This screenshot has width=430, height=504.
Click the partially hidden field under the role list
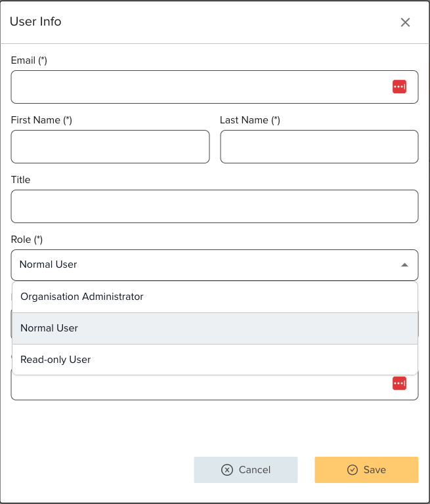tap(197, 388)
